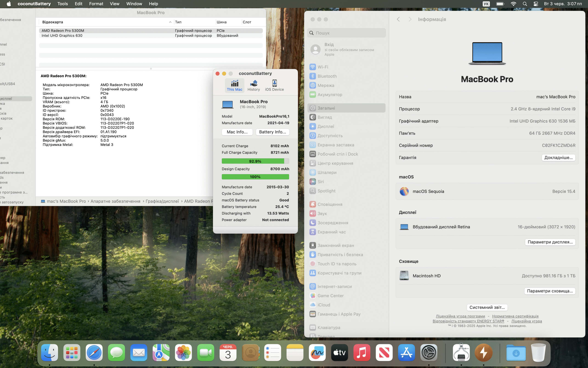Select Мережа in System Settings sidebar
Screen dimensions: 588x368
pyautogui.click(x=346, y=85)
